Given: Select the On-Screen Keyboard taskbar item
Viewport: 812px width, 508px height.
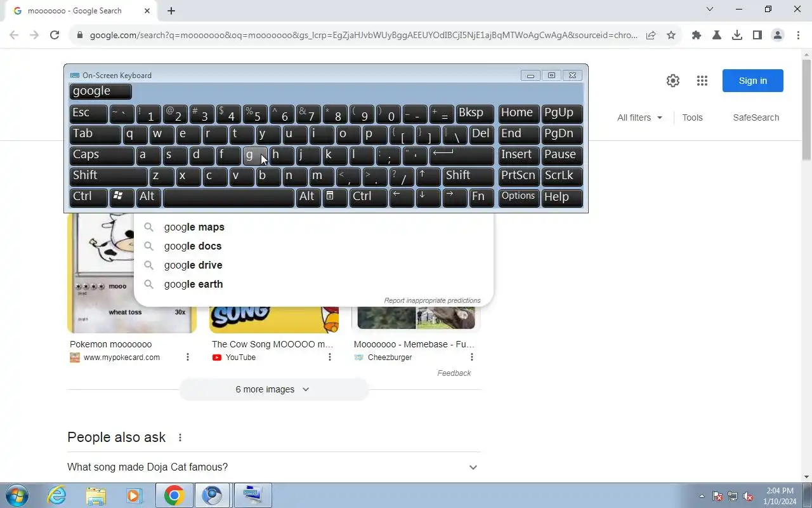Looking at the screenshot, I should (x=253, y=495).
